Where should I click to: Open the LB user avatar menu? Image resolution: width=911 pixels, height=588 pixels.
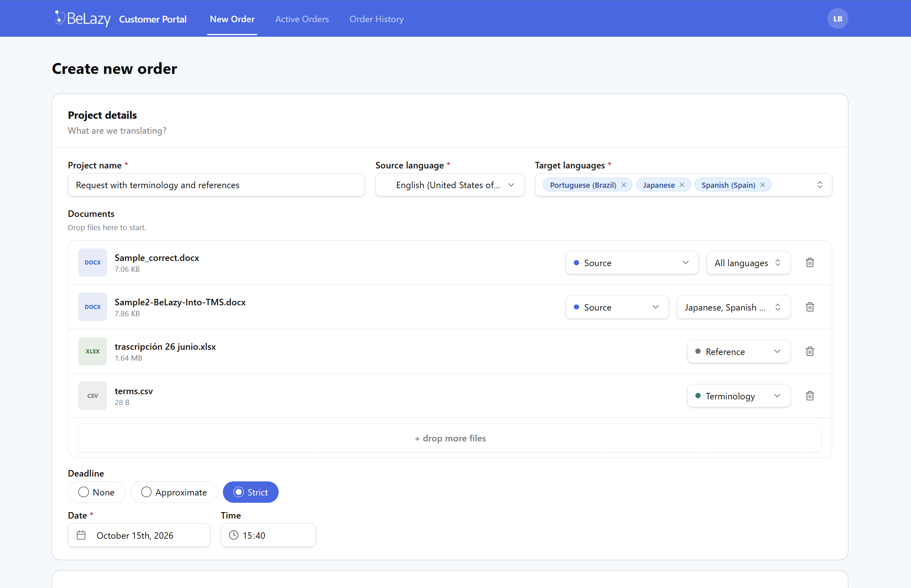838,19
